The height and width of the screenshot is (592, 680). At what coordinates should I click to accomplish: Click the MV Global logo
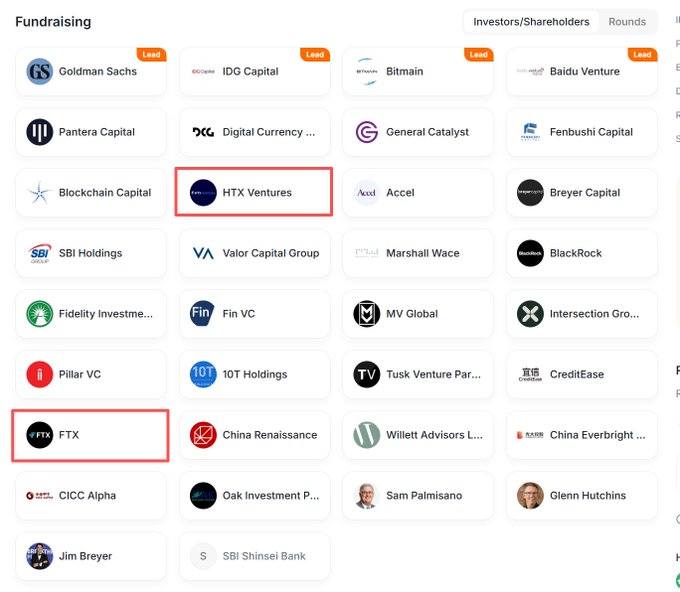(366, 314)
